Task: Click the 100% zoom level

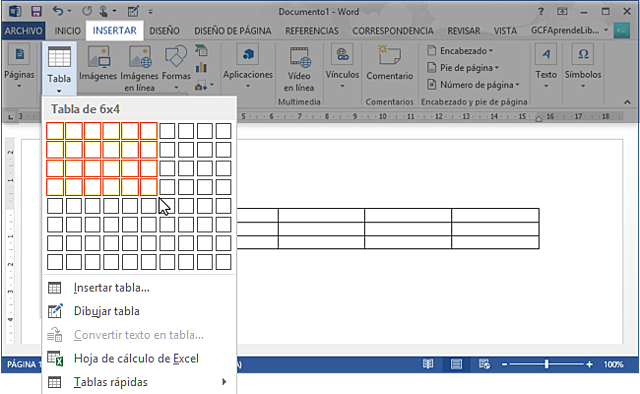Action: pos(613,364)
